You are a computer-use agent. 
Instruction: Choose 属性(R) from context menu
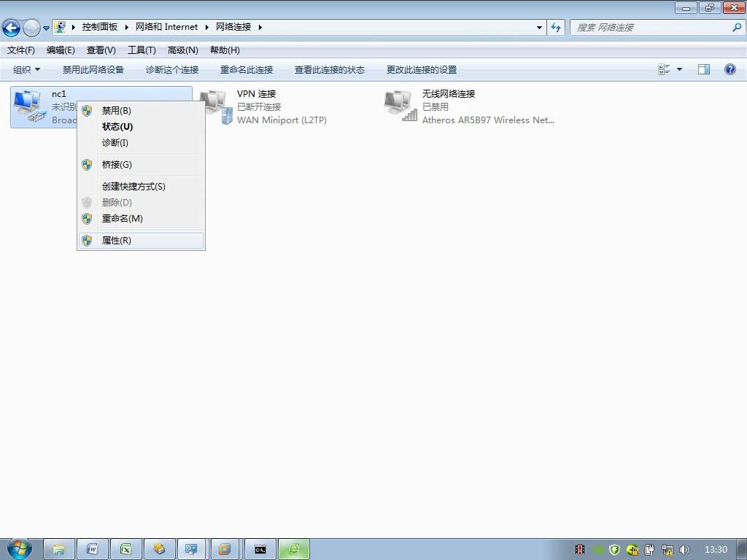[x=142, y=241]
